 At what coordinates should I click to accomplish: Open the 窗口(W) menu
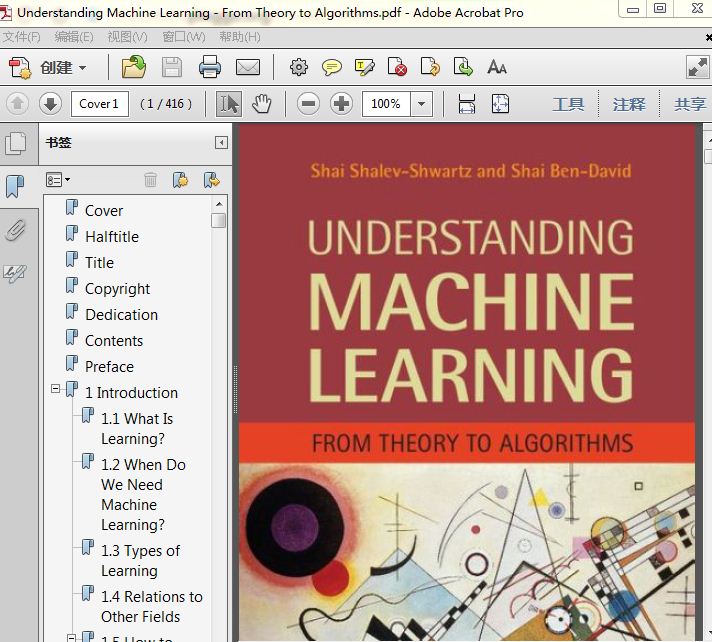[184, 37]
